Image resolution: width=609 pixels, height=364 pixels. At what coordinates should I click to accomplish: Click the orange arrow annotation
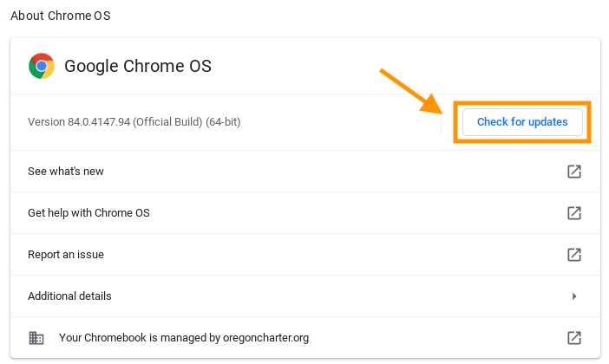(x=412, y=92)
